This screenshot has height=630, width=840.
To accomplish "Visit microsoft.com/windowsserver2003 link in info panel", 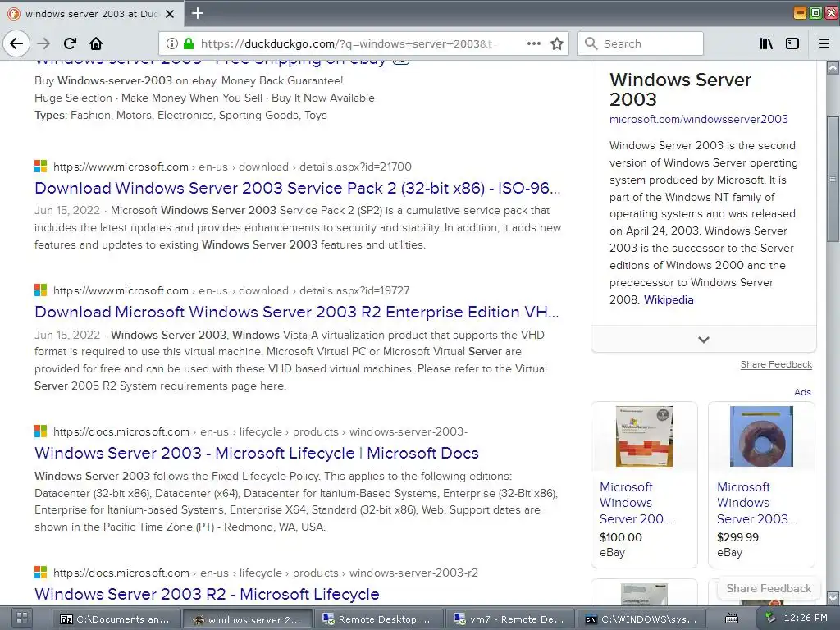I will tap(699, 119).
